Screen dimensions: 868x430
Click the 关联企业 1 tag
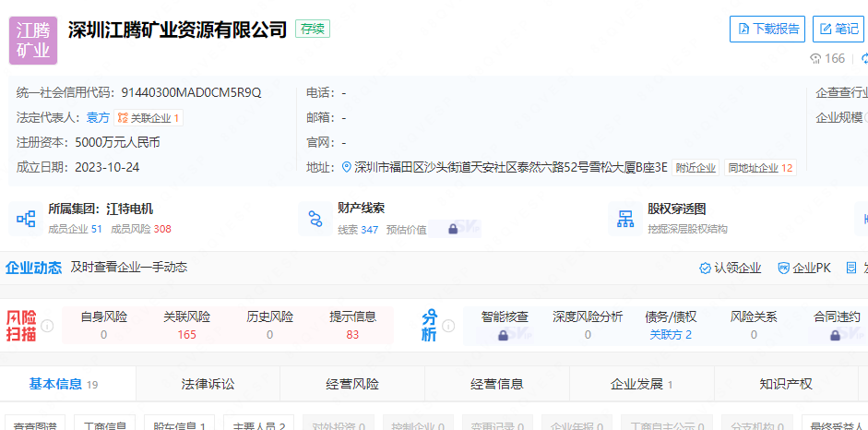coord(149,118)
